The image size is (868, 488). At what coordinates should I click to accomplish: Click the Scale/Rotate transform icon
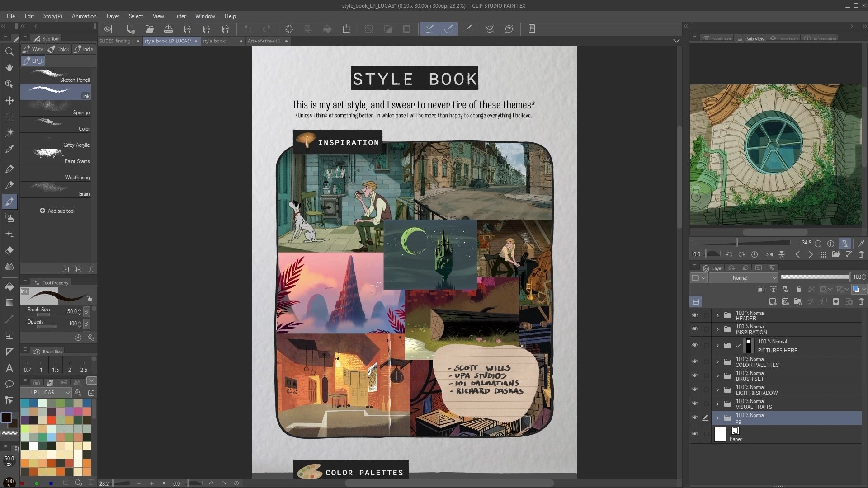coord(346,29)
